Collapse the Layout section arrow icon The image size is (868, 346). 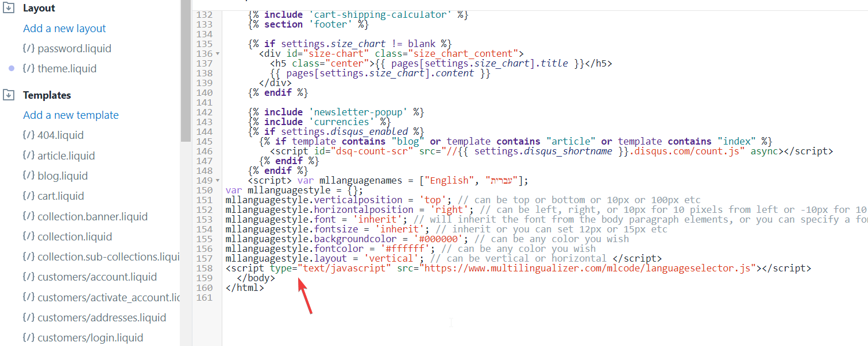point(9,8)
